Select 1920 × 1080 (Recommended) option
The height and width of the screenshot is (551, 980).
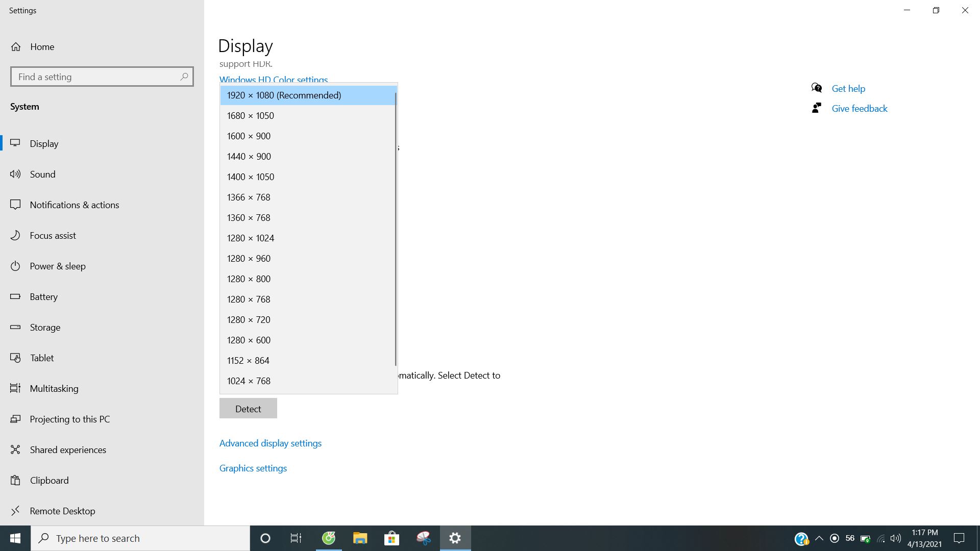pyautogui.click(x=284, y=95)
